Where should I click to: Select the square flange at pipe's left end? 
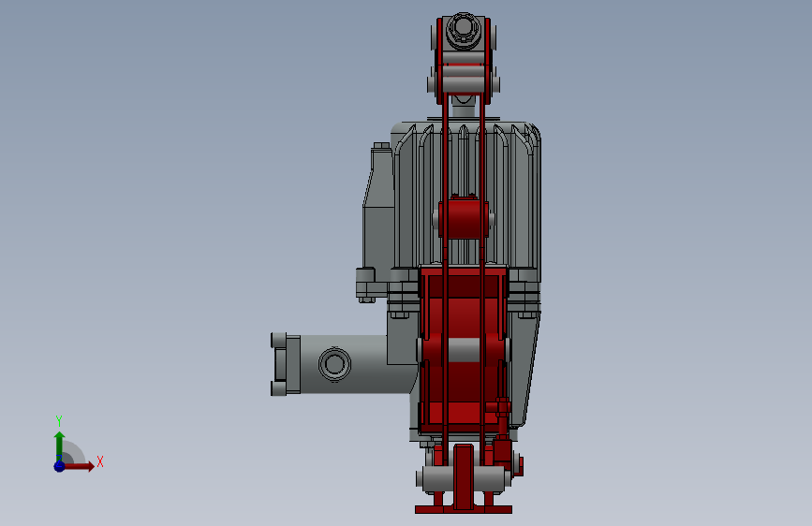pos(286,364)
